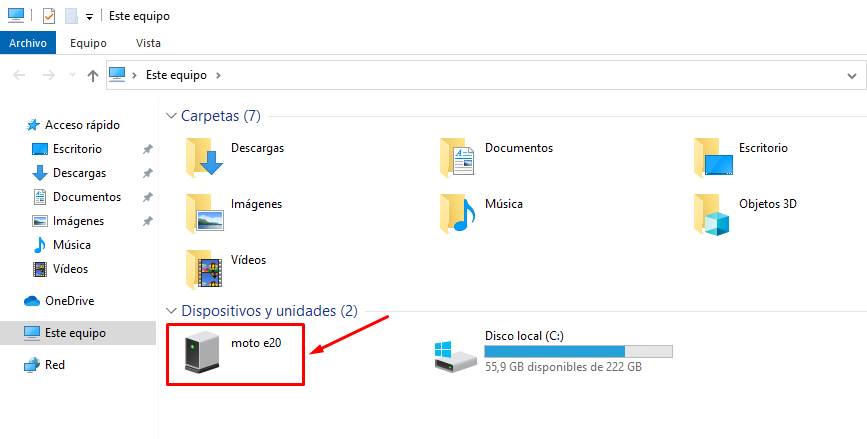The width and height of the screenshot is (867, 439).
Task: Open the Escritorio folder in Carpetas
Action: point(713,154)
